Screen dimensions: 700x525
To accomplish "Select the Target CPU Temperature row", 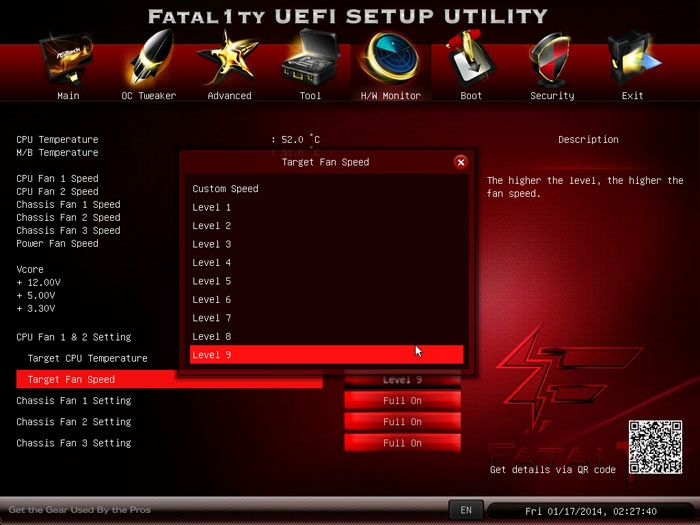I will click(88, 358).
